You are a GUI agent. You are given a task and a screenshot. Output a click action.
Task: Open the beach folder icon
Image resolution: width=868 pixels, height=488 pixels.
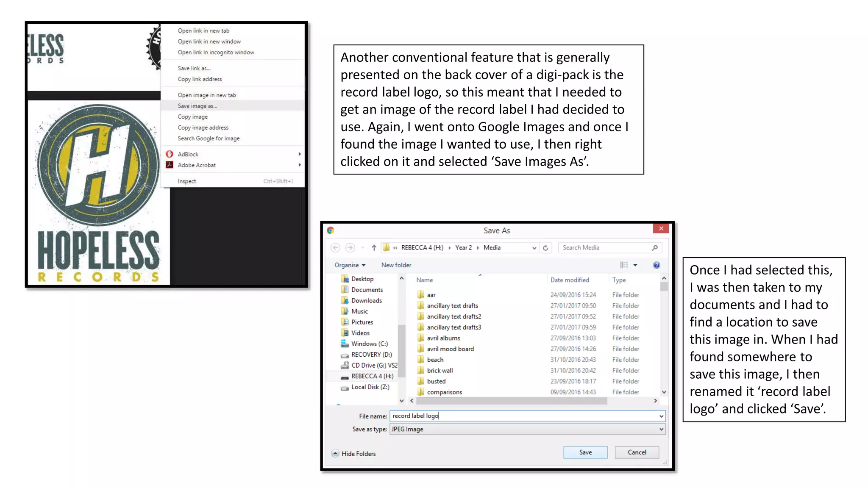[x=420, y=360]
